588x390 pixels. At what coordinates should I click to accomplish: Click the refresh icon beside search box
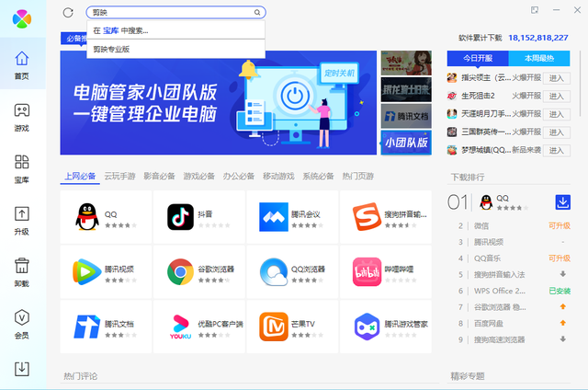tap(68, 12)
